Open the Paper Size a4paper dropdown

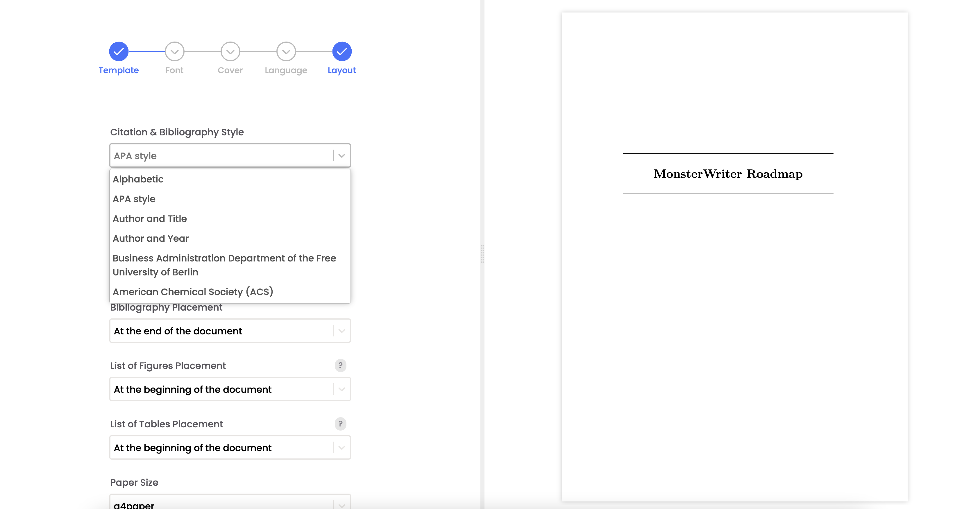click(x=230, y=502)
